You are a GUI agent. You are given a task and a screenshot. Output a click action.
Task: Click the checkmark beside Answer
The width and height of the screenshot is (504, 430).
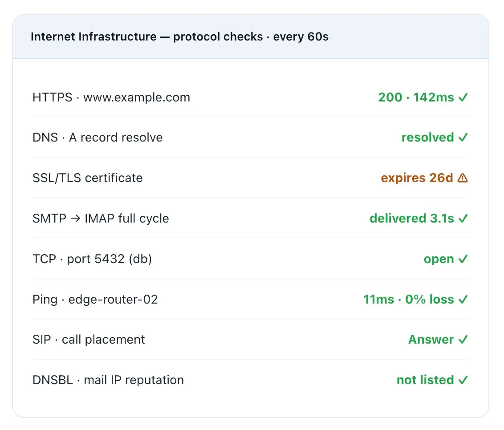tap(463, 340)
